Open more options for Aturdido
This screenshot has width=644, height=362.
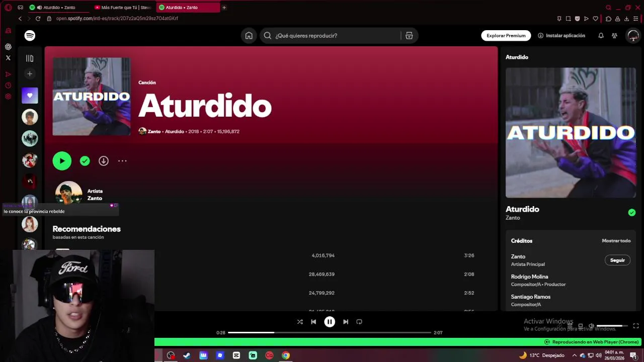122,161
